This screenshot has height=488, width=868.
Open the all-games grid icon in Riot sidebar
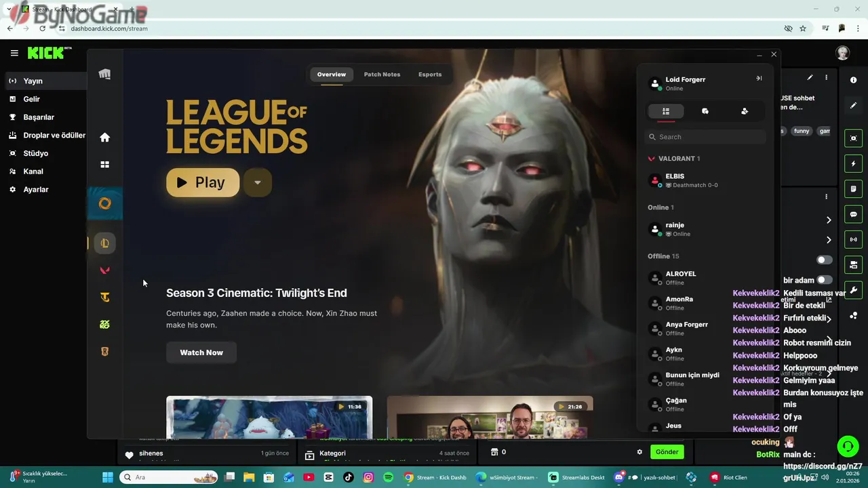tap(104, 164)
